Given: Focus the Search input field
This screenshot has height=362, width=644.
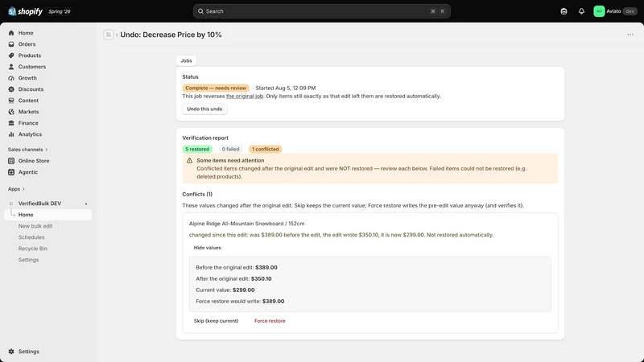Looking at the screenshot, I should (x=321, y=11).
